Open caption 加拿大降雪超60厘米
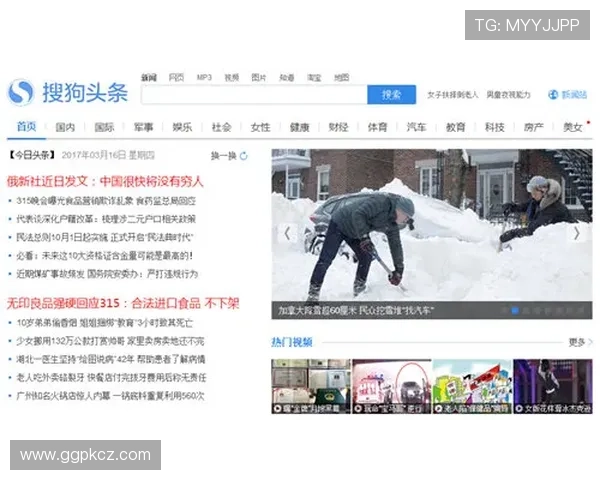Screen dimensions: 600x480 [356, 310]
